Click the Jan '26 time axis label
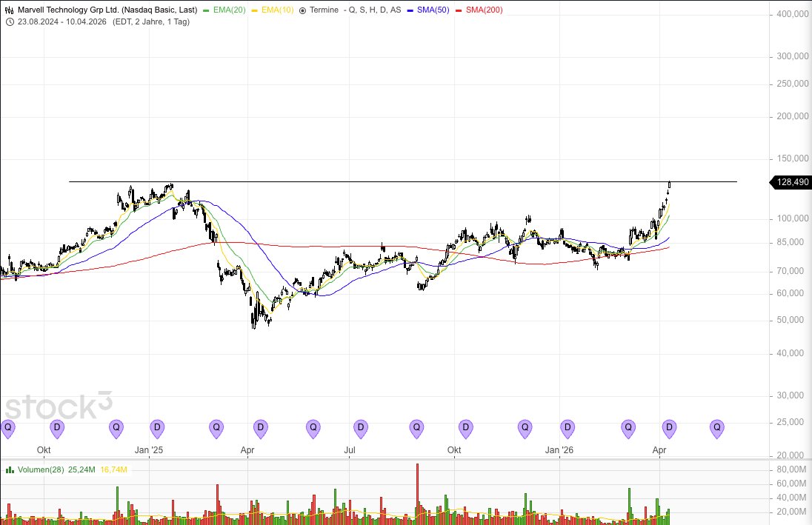812x525 pixels. click(x=559, y=450)
